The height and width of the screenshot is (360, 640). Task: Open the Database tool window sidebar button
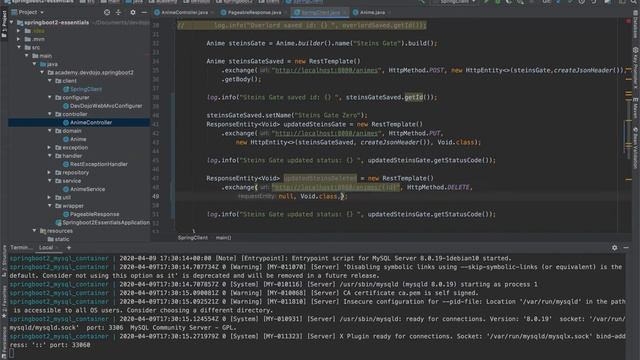[x=636, y=25]
